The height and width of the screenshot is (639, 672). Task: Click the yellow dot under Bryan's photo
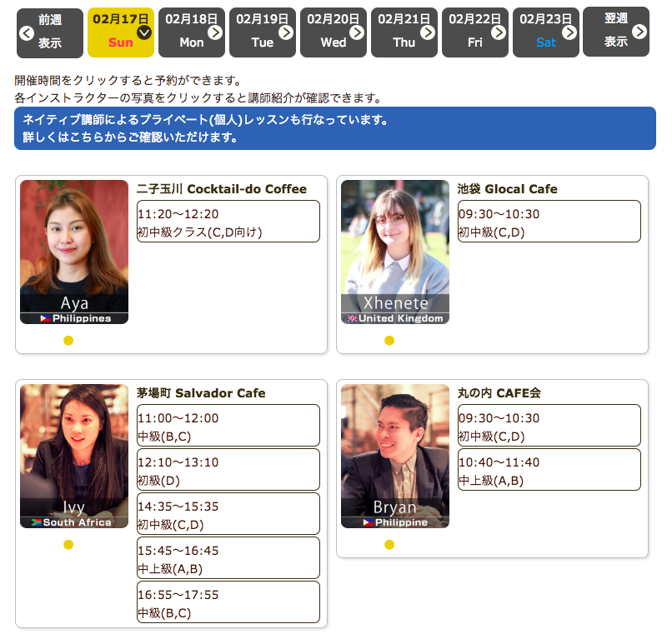point(389,545)
